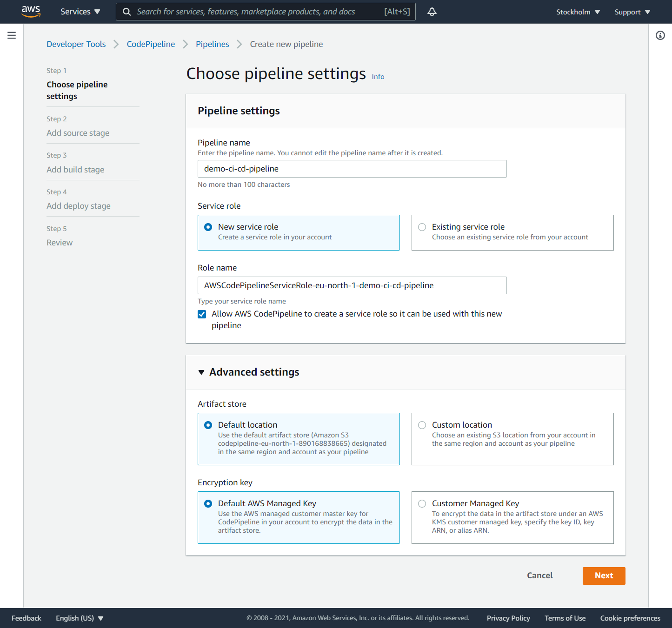The height and width of the screenshot is (628, 672).
Task: Click the Create new pipeline breadcrumb text
Action: (286, 44)
